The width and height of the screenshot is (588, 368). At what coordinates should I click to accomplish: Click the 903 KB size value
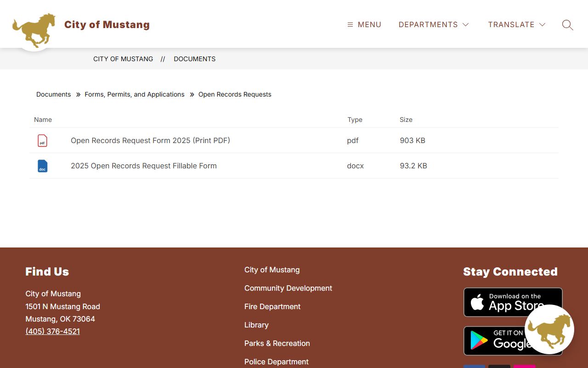(x=413, y=140)
